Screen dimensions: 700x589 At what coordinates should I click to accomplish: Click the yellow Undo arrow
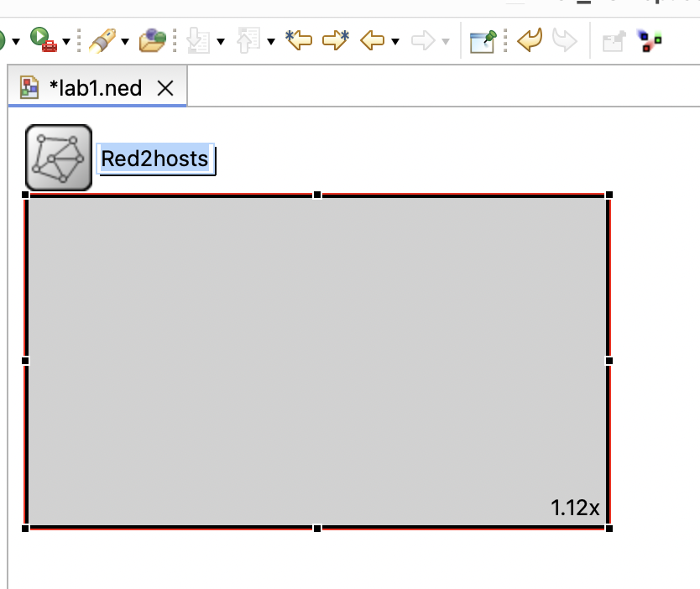coord(530,40)
